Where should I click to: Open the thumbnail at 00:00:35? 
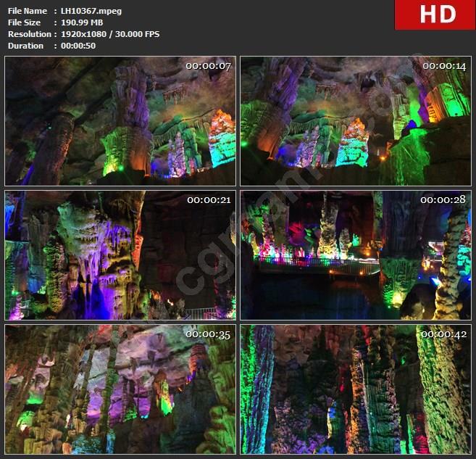pyautogui.click(x=120, y=389)
